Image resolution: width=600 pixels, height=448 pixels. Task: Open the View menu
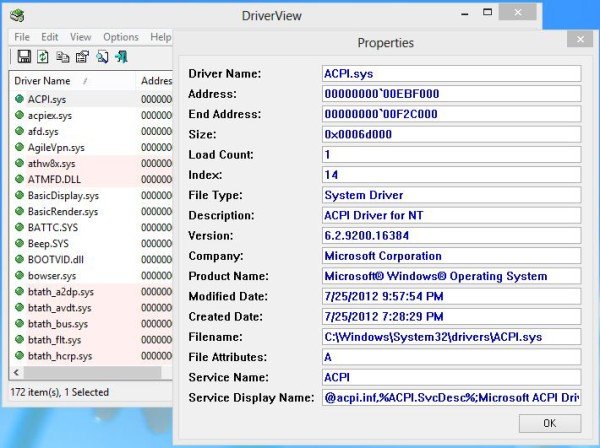[x=81, y=37]
